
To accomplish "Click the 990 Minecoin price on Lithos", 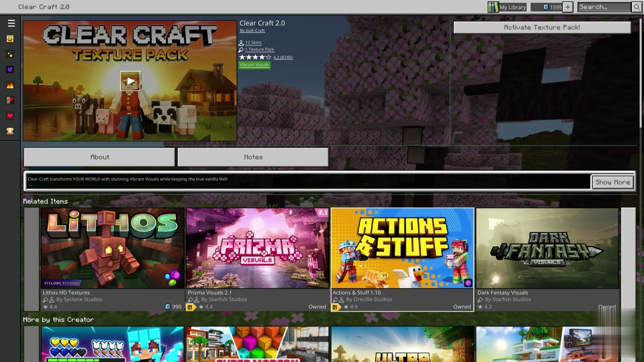I will [x=173, y=307].
